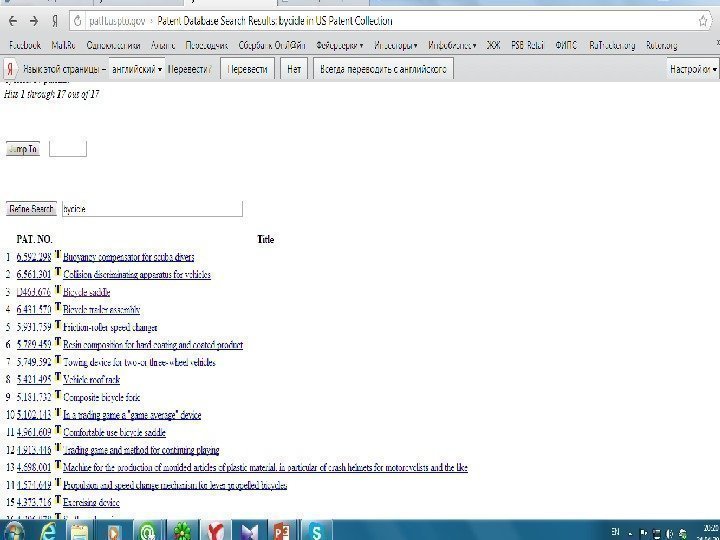Viewport: 720px width, 540px height.
Task: Click the Jump To button
Action: click(x=23, y=149)
